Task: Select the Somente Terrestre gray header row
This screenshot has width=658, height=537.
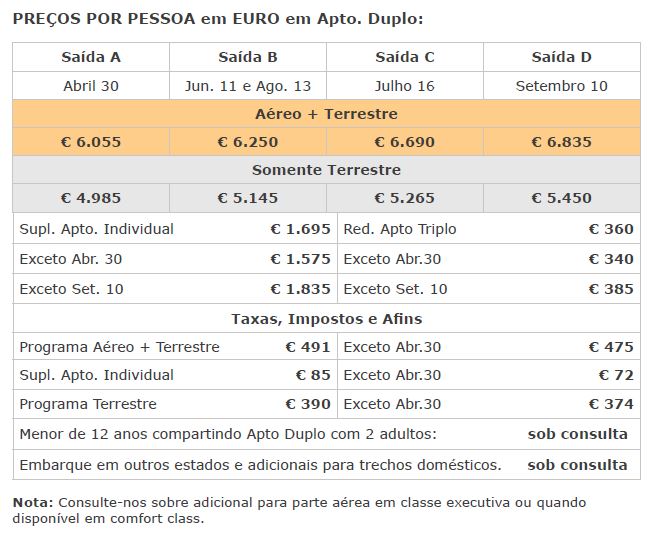Action: 326,170
